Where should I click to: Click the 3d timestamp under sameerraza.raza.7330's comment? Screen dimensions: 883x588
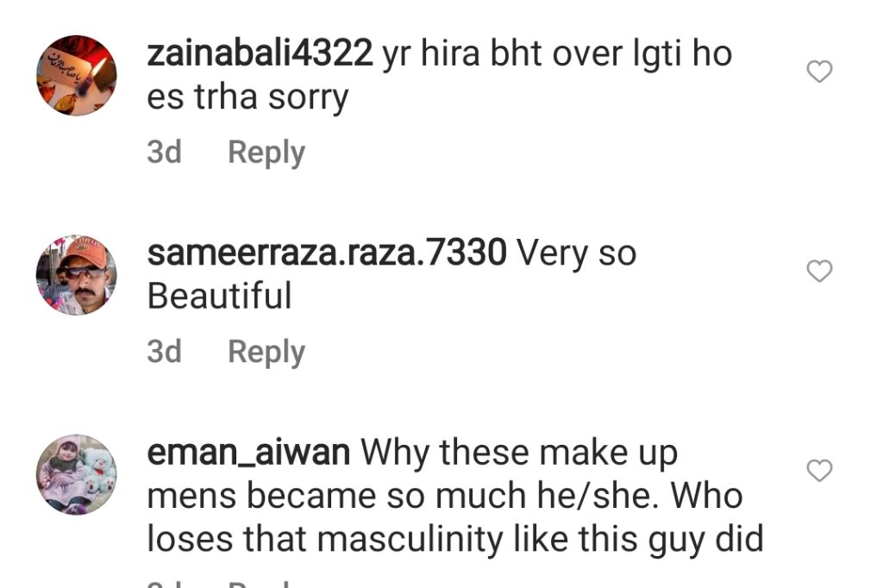pyautogui.click(x=164, y=352)
